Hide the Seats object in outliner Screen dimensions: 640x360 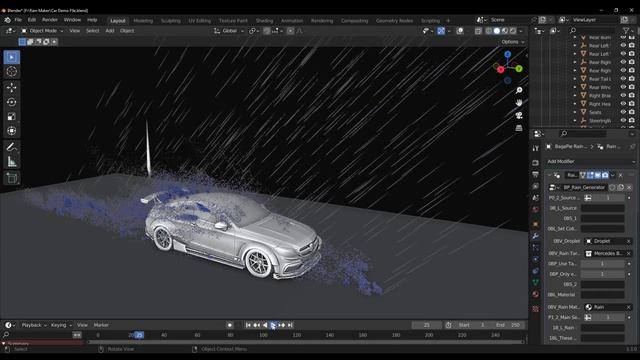623,112
